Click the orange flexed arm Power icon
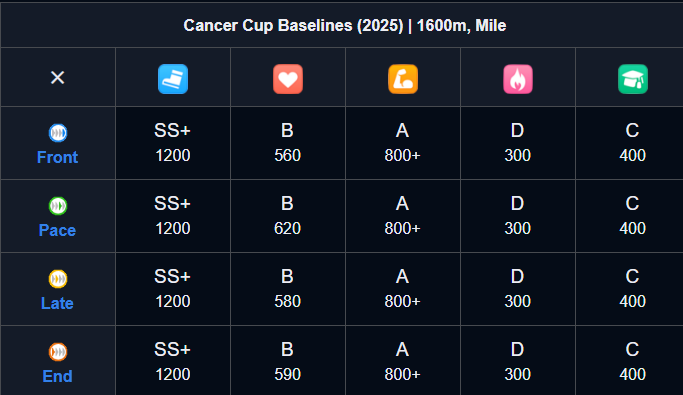This screenshot has height=395, width=683. [x=403, y=79]
